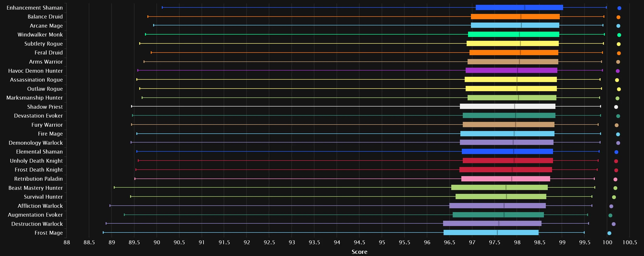Click the Havoc Demon Hunter purple outlier dot
The width and height of the screenshot is (644, 256).
point(618,71)
